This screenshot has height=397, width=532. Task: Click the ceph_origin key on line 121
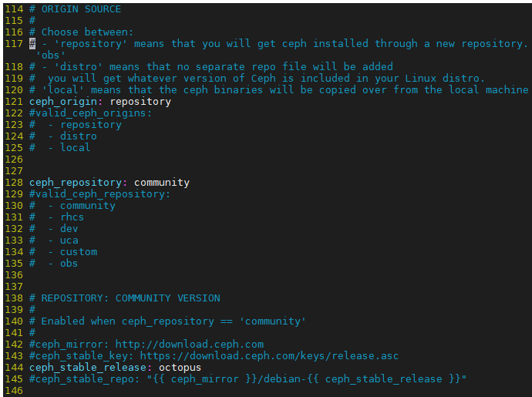pyautogui.click(x=63, y=102)
